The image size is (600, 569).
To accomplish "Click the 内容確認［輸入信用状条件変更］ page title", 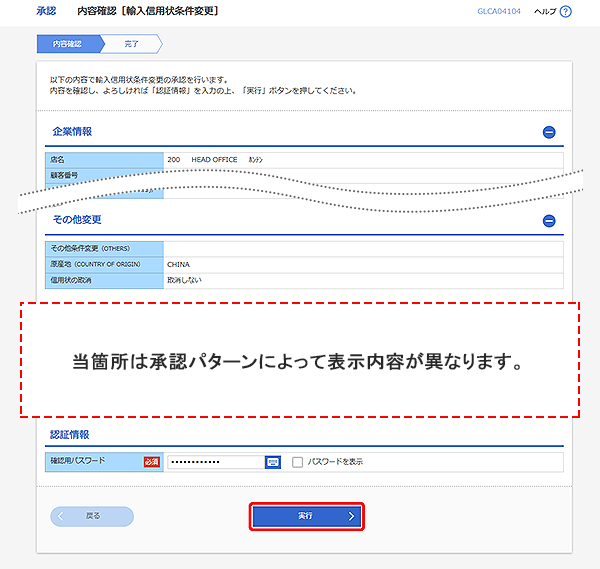I will (148, 11).
